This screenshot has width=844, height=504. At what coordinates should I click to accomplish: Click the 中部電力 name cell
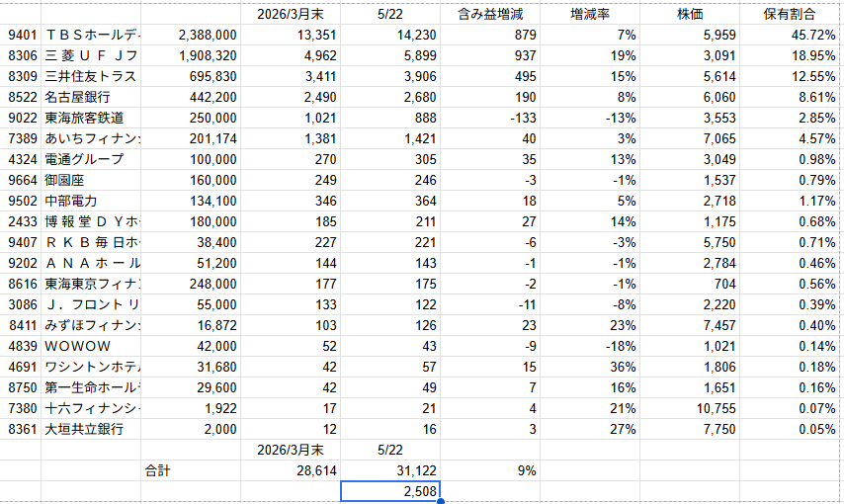[x=91, y=201]
